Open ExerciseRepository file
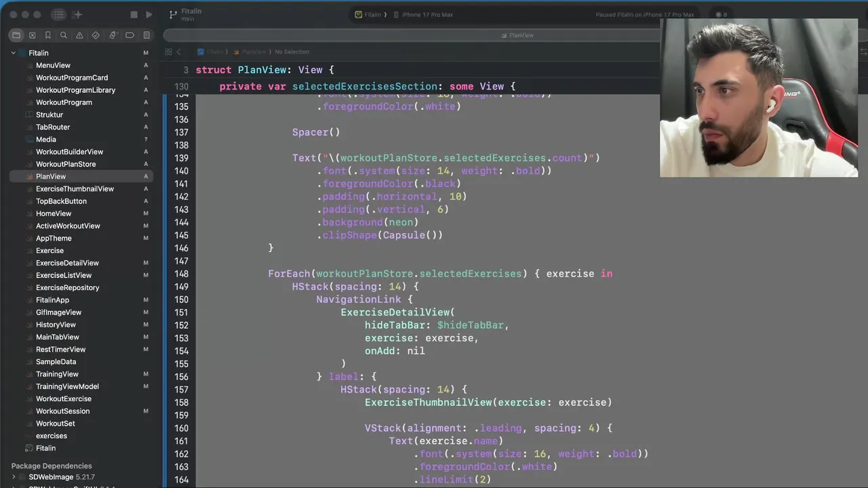The width and height of the screenshot is (868, 488). click(x=67, y=287)
